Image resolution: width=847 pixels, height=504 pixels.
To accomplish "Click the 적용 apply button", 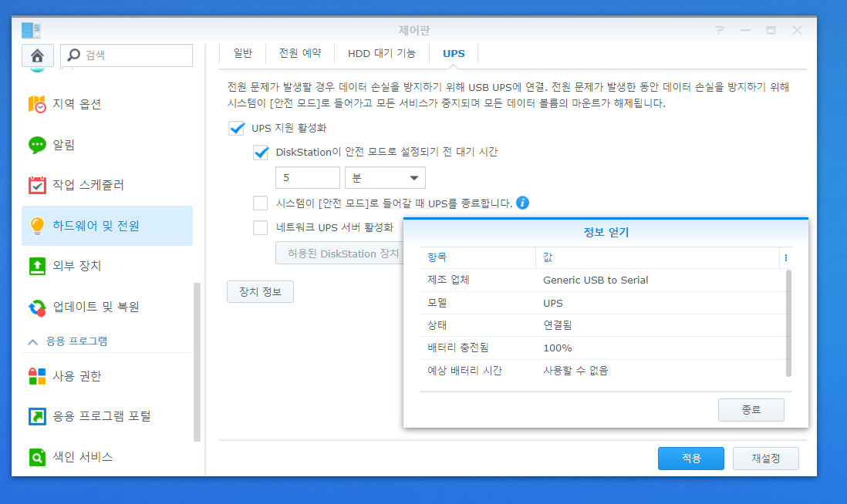I will coord(691,459).
